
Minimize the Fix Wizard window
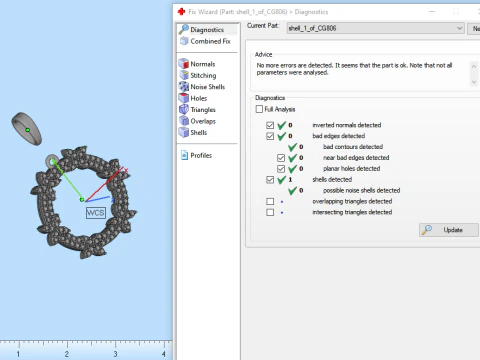click(432, 12)
